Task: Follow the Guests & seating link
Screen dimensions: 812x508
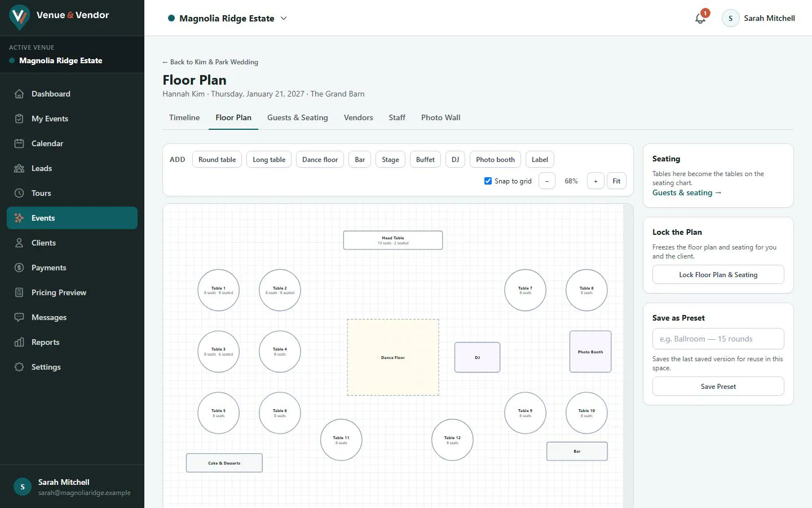Action: [687, 192]
